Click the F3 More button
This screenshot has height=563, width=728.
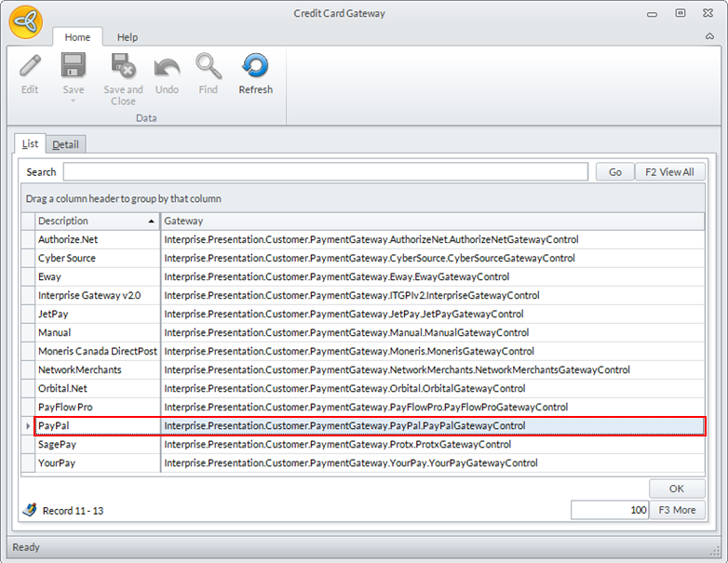pyautogui.click(x=677, y=510)
